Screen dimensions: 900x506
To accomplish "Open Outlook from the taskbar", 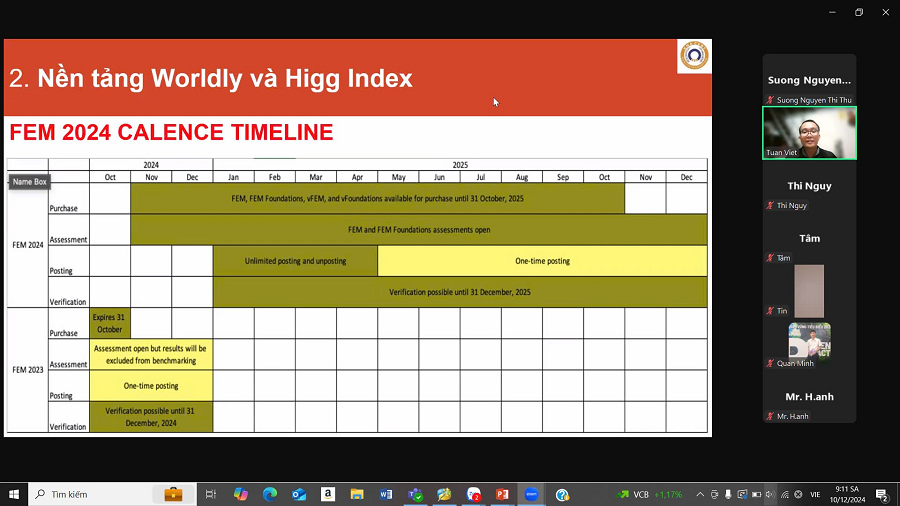I will 299,494.
